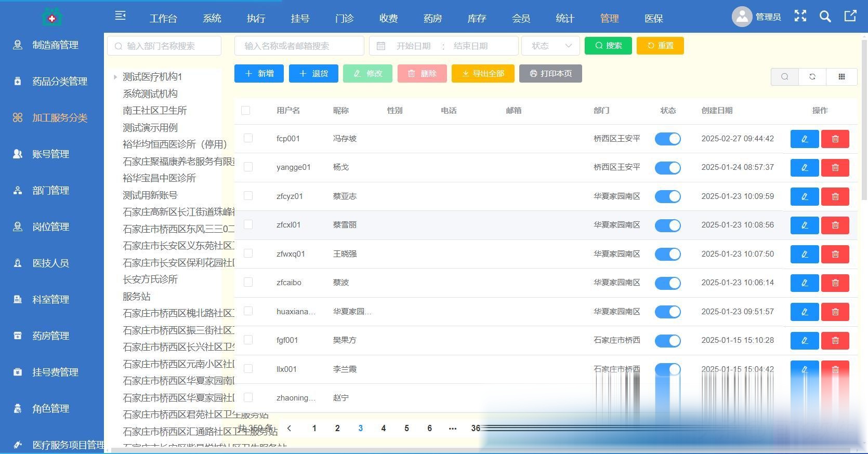Open the search magnifier in top bar
Image resolution: width=868 pixels, height=454 pixels.
point(825,16)
